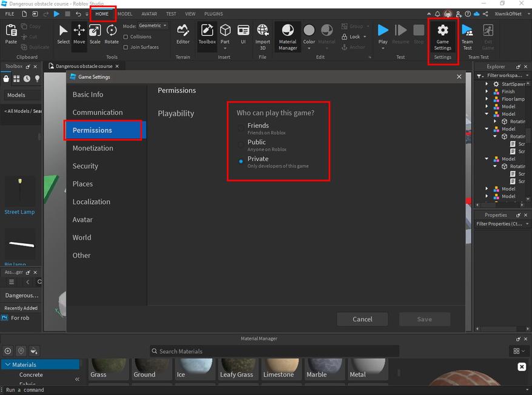The width and height of the screenshot is (532, 395).
Task: Select the Limestone material swatch
Action: [281, 369]
